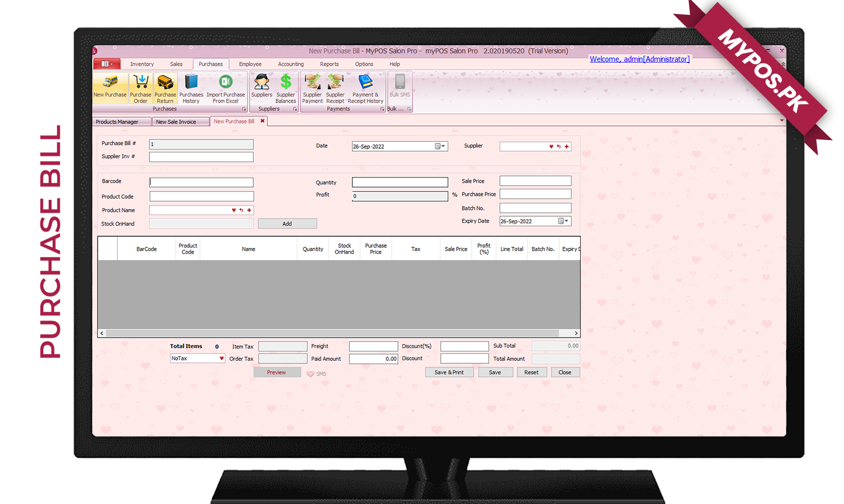The width and height of the screenshot is (844, 504).
Task: Click the grid's horizontal scroll right arrow
Action: click(x=576, y=333)
